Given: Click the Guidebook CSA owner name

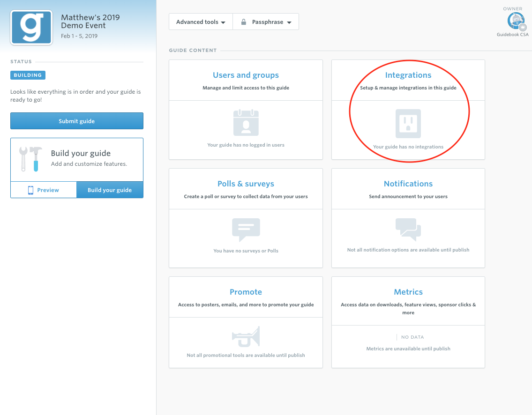Looking at the screenshot, I should (x=513, y=35).
